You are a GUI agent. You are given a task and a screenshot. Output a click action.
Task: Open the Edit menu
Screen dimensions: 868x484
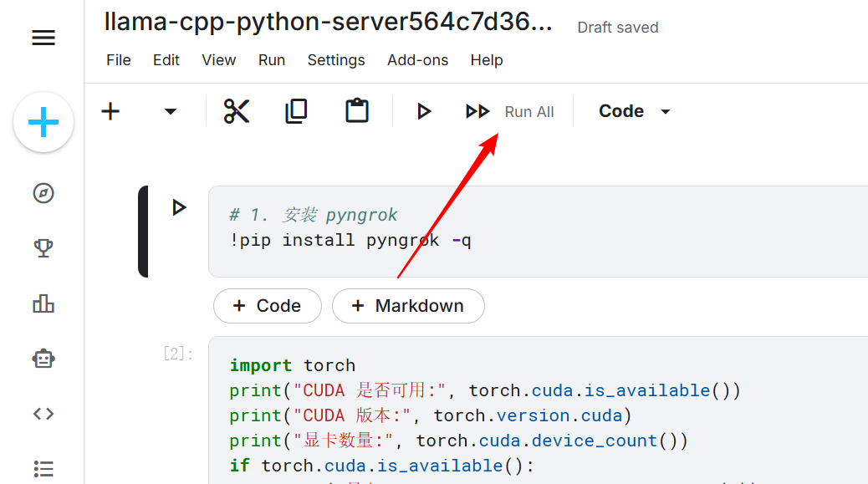point(166,59)
